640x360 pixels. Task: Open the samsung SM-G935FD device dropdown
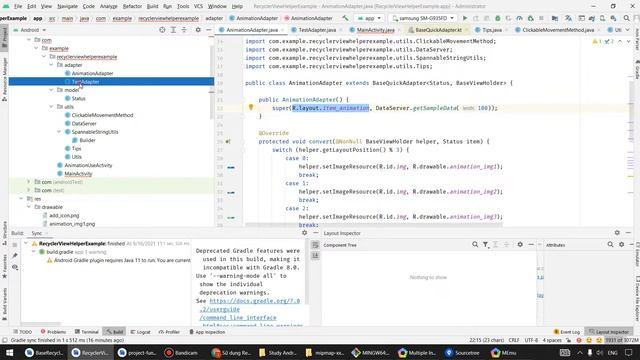point(423,18)
